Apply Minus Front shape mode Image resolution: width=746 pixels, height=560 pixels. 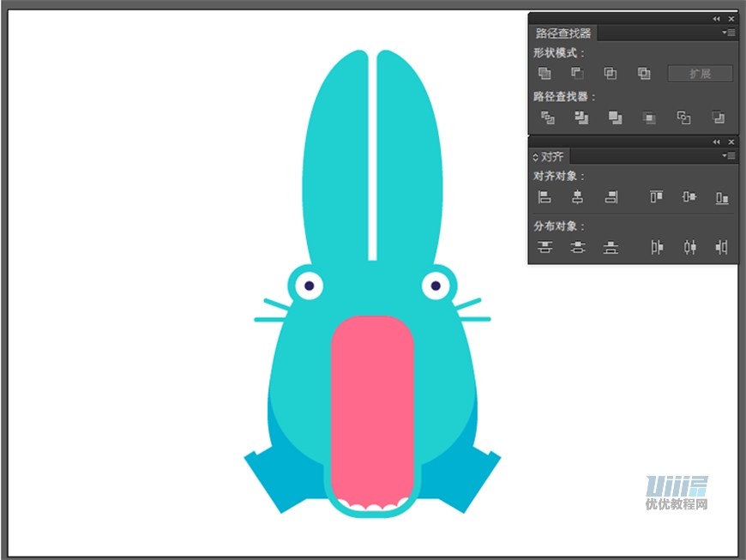pyautogui.click(x=578, y=74)
